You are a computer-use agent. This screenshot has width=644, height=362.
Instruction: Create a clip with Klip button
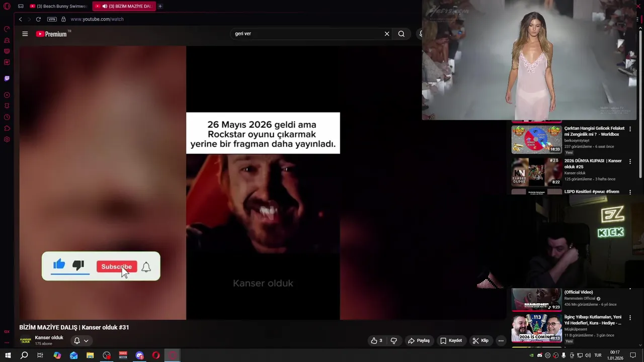click(480, 341)
